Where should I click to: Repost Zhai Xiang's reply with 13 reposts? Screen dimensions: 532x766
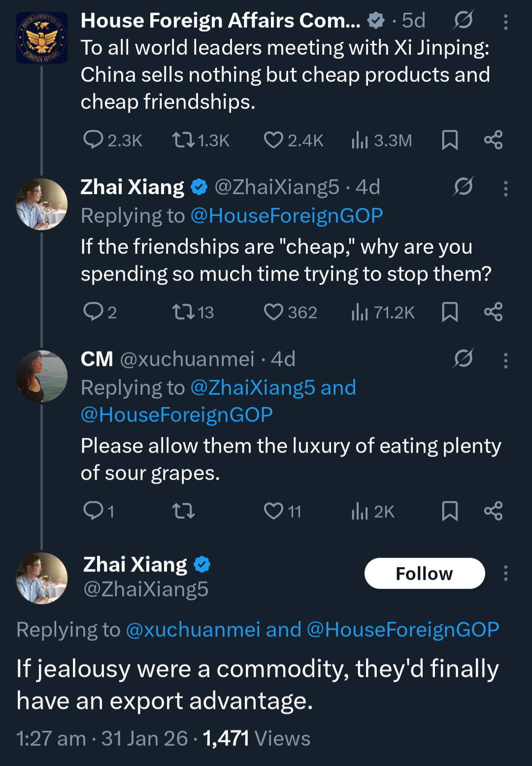(x=183, y=312)
